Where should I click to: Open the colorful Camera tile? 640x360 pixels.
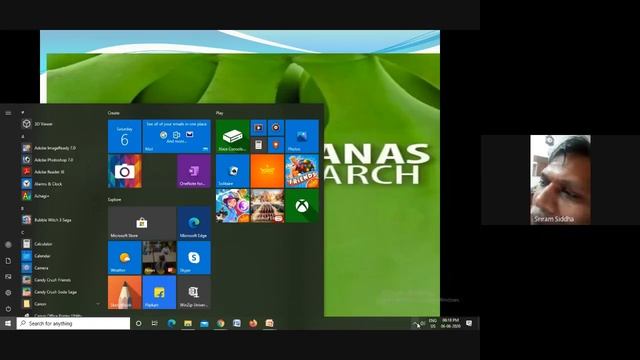pos(124,171)
